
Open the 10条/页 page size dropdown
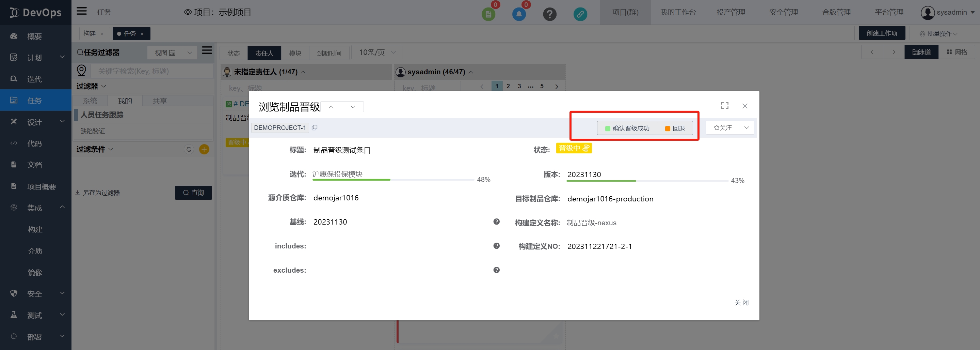[x=376, y=52]
